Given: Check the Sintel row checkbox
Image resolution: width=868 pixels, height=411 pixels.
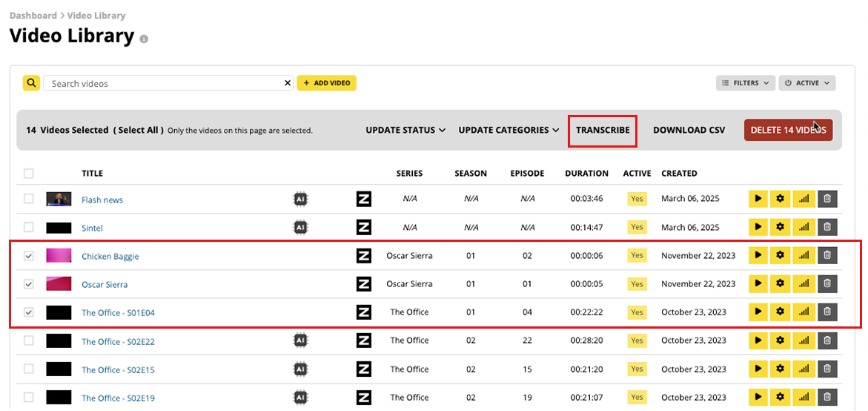Looking at the screenshot, I should (29, 227).
